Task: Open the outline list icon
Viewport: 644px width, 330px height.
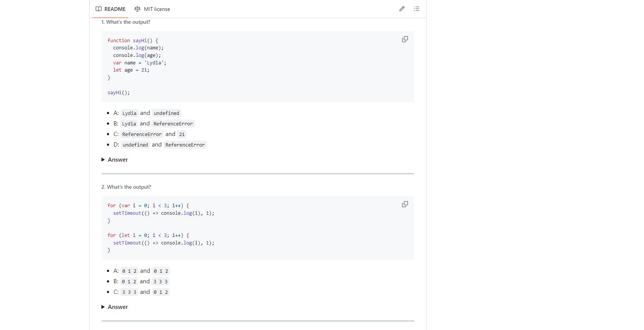Action: 417,9
